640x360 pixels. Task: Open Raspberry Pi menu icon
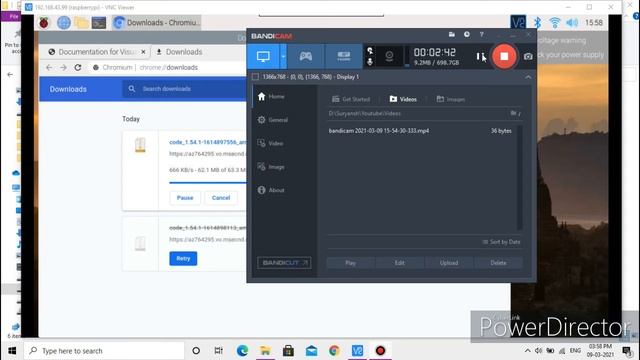[44, 22]
